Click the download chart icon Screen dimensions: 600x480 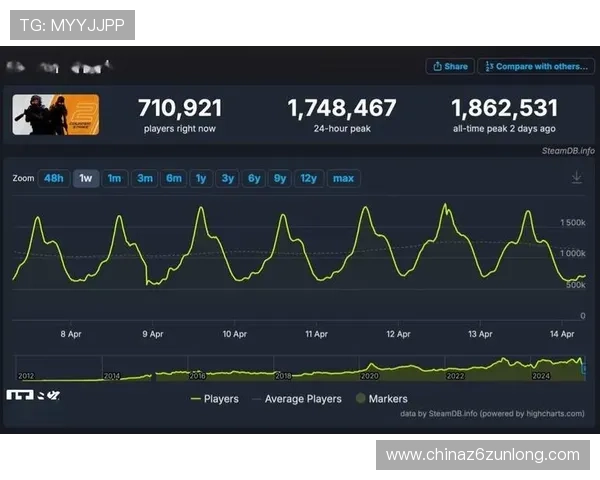[x=576, y=178]
